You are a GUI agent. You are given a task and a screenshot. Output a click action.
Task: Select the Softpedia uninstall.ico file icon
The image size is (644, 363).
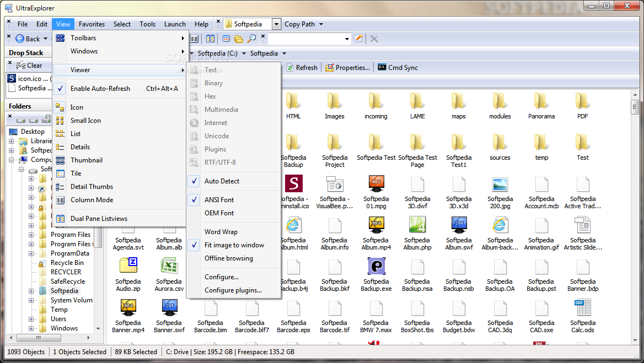(294, 183)
